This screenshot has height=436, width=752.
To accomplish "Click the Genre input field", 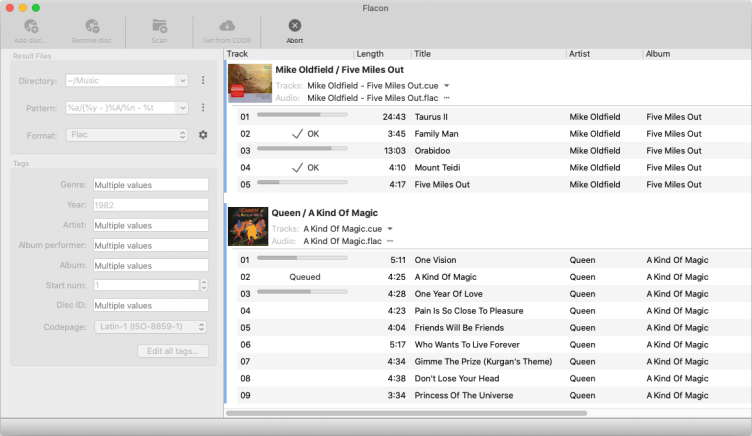I will pos(150,185).
